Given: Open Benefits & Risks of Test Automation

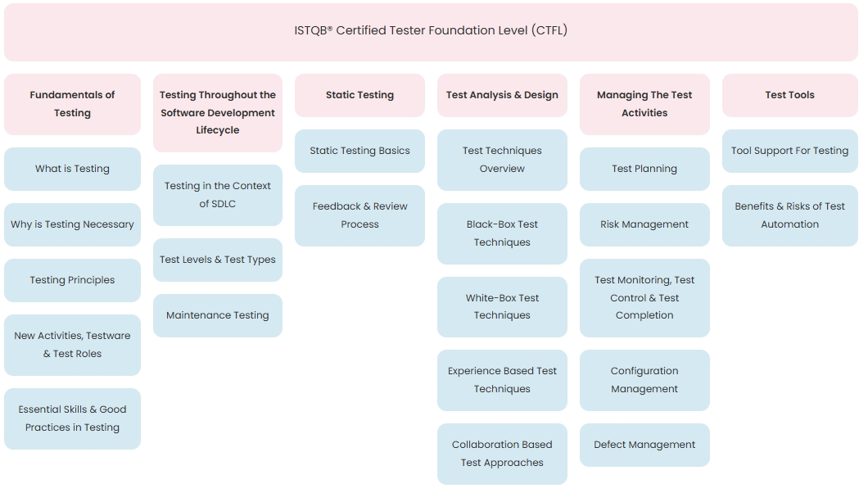Looking at the screenshot, I should tap(789, 215).
